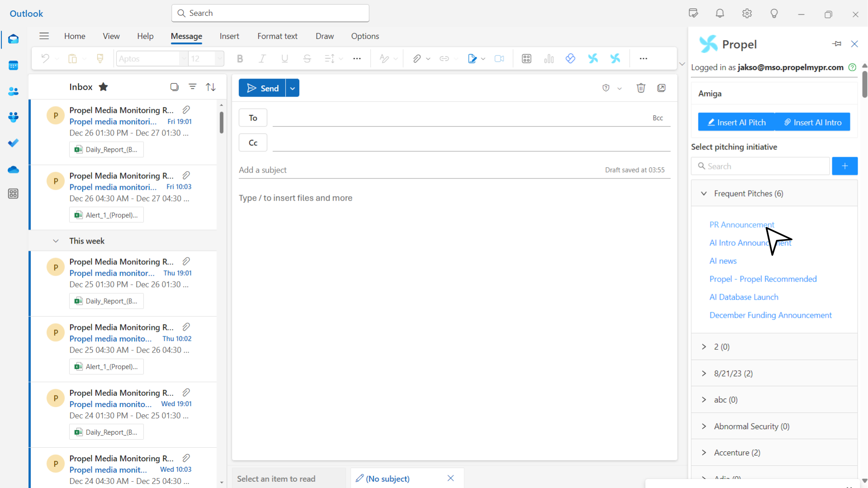Collapse the This week group

(56, 241)
